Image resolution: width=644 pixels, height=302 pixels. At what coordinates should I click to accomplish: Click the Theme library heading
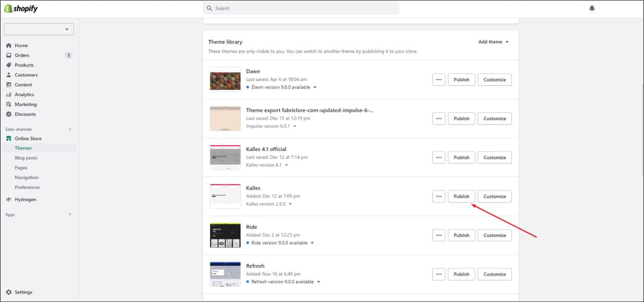click(225, 42)
